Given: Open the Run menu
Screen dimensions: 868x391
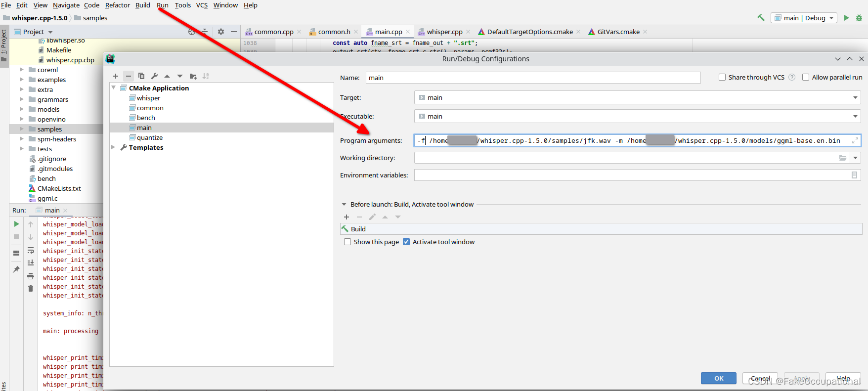Looking at the screenshot, I should [163, 5].
